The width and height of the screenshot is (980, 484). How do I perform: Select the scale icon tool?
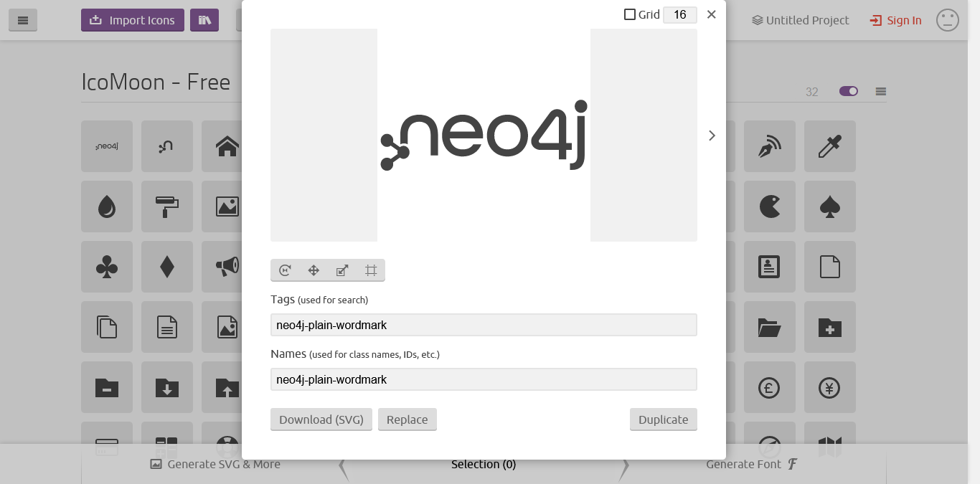point(342,270)
